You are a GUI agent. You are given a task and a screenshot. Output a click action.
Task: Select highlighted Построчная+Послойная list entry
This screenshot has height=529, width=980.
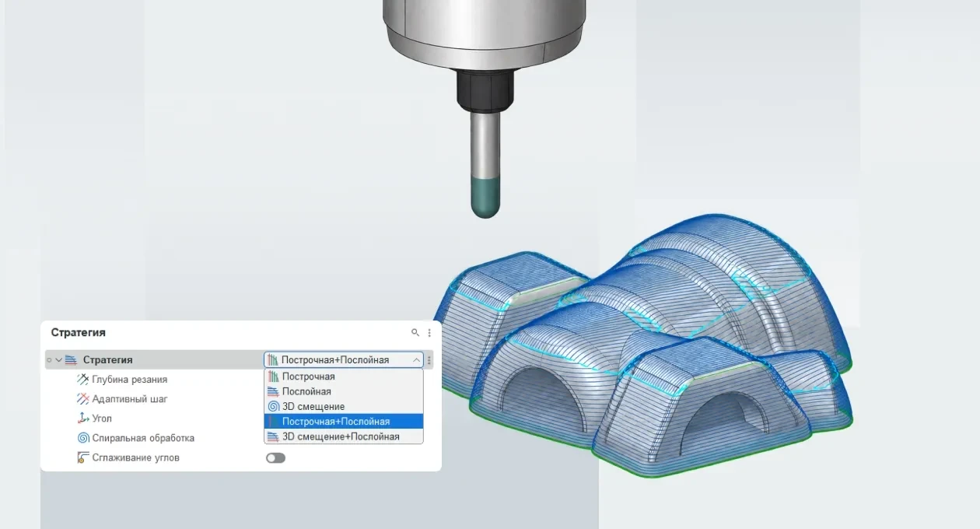[344, 421]
